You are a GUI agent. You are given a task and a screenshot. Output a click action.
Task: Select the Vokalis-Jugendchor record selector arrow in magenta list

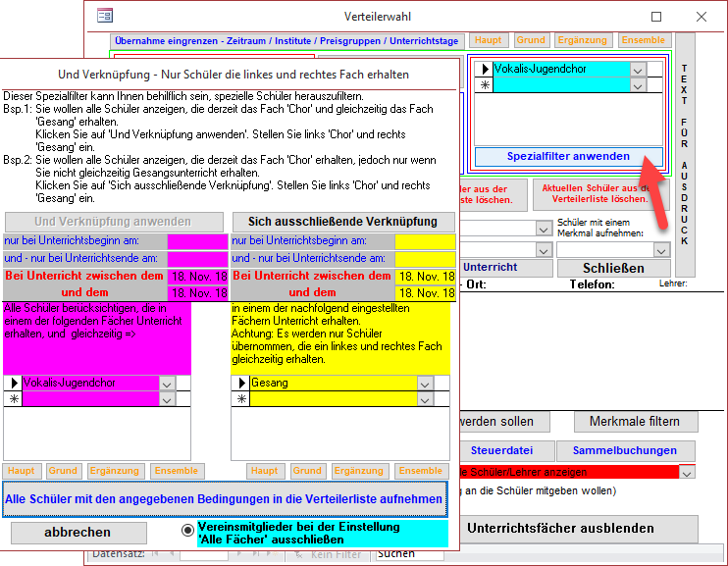(x=13, y=384)
